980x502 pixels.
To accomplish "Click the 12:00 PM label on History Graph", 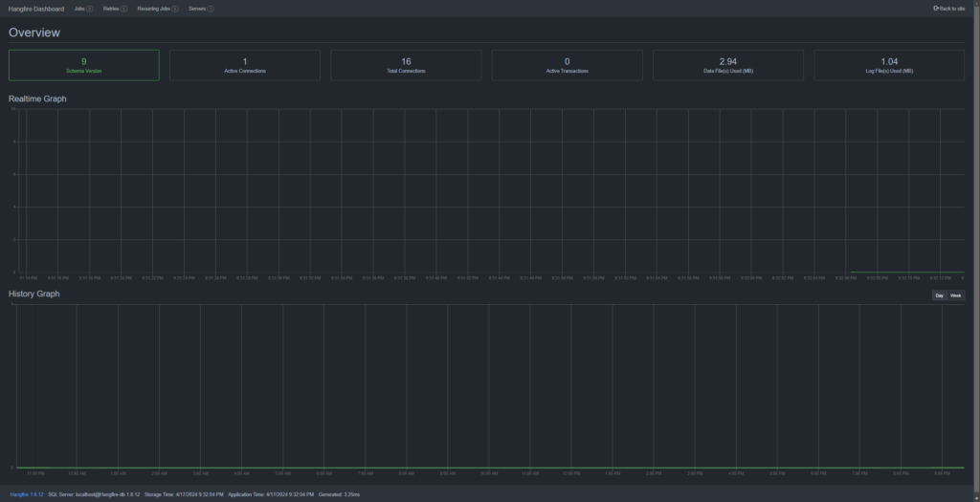I will [x=571, y=474].
